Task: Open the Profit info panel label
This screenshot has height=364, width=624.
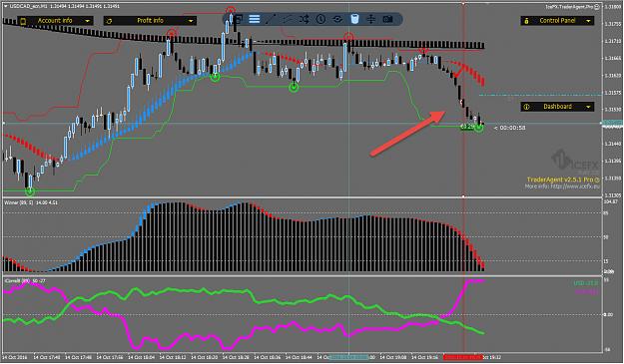Action: click(x=150, y=21)
